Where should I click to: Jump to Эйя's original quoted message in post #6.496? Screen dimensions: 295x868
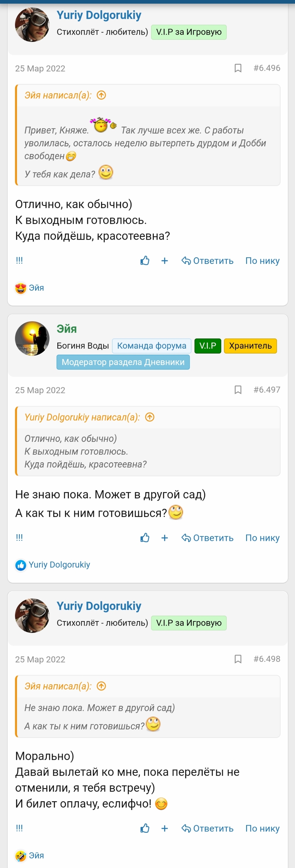coord(101,95)
